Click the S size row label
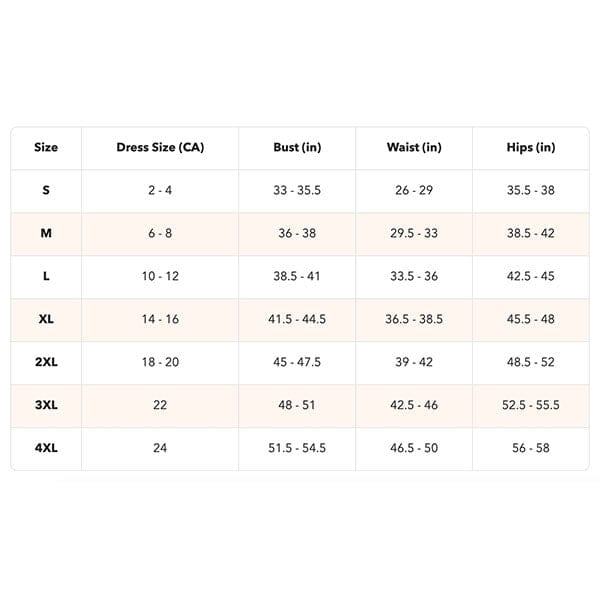 coord(46,190)
